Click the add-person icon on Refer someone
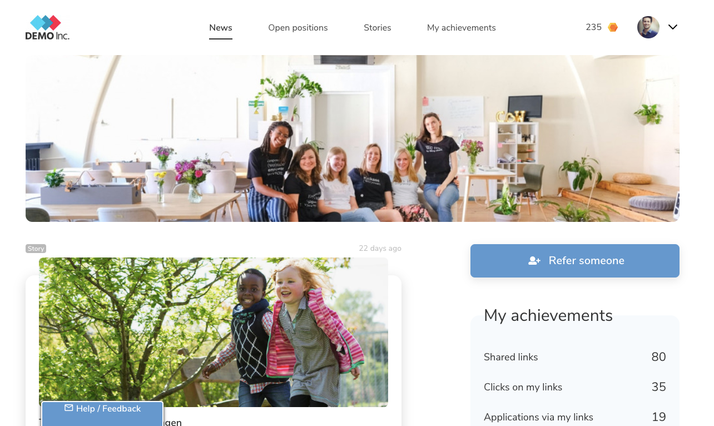The image size is (714, 426). tap(534, 261)
